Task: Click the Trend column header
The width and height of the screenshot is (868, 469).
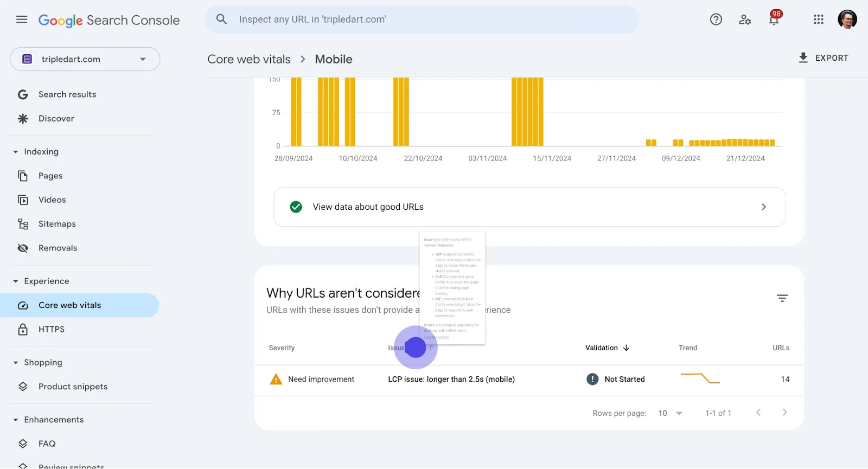Action: coord(688,348)
